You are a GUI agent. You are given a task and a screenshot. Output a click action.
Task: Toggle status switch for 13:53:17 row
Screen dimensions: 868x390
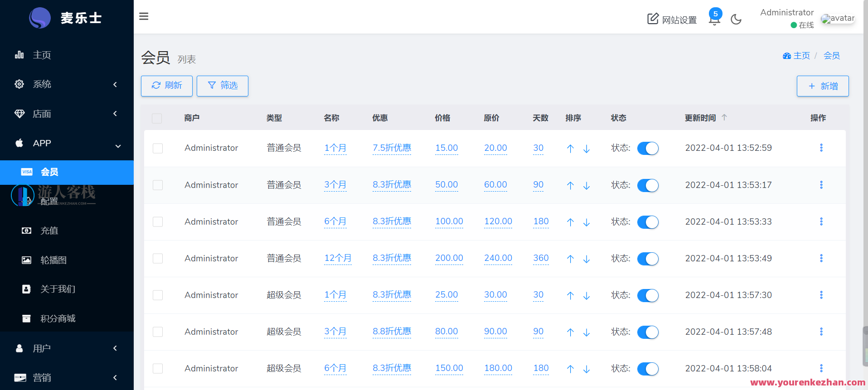(x=648, y=185)
